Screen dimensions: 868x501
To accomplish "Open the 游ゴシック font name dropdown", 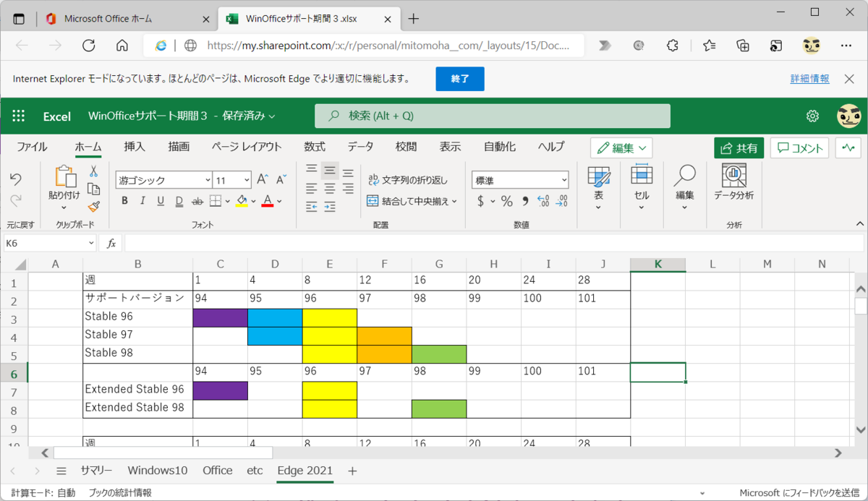I will tap(208, 180).
